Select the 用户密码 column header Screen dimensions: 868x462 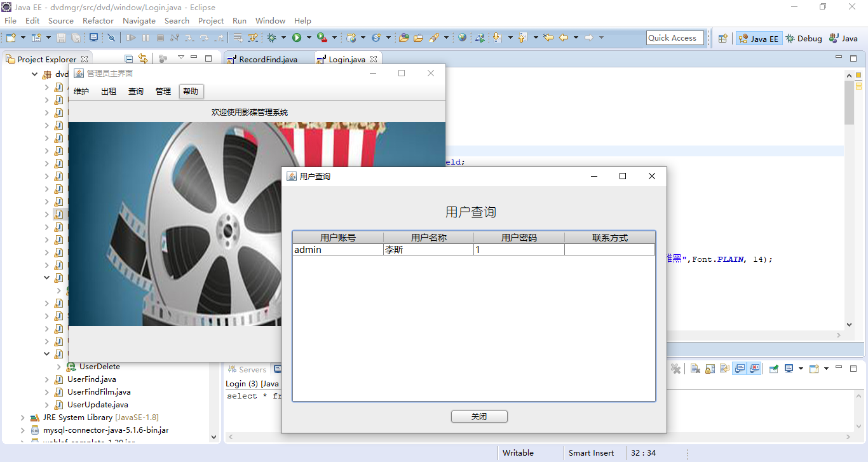point(519,238)
